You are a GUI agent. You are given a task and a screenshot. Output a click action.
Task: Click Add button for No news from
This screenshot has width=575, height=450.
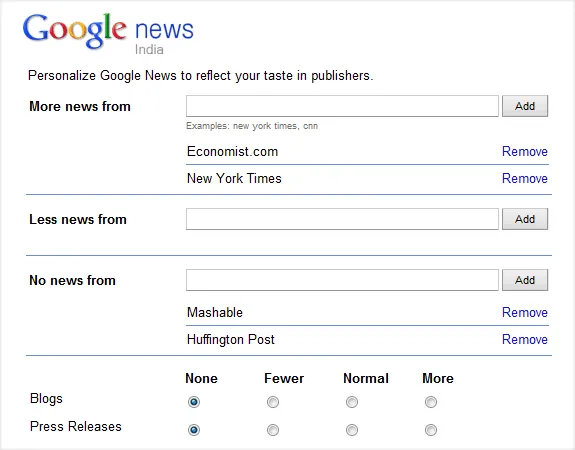pos(525,280)
